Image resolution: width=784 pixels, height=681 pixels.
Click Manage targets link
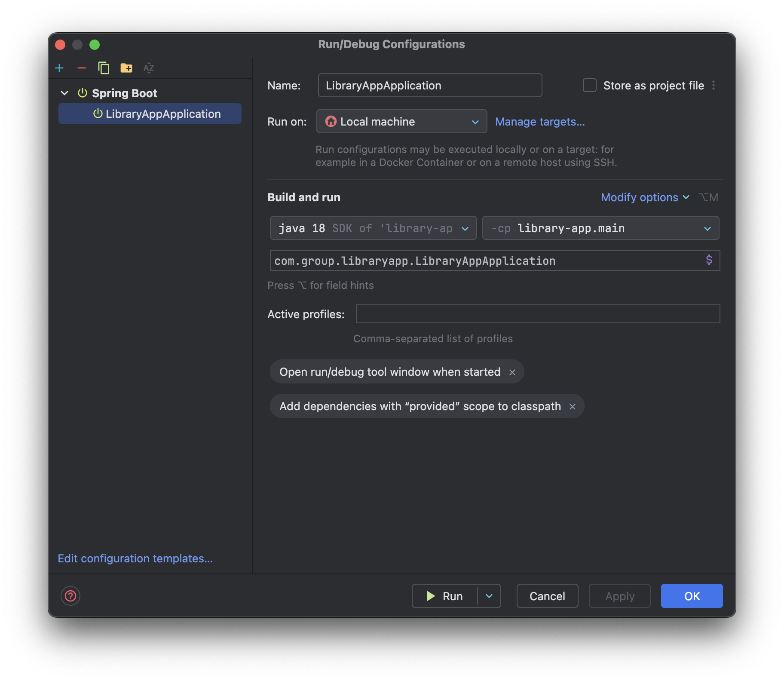tap(540, 122)
